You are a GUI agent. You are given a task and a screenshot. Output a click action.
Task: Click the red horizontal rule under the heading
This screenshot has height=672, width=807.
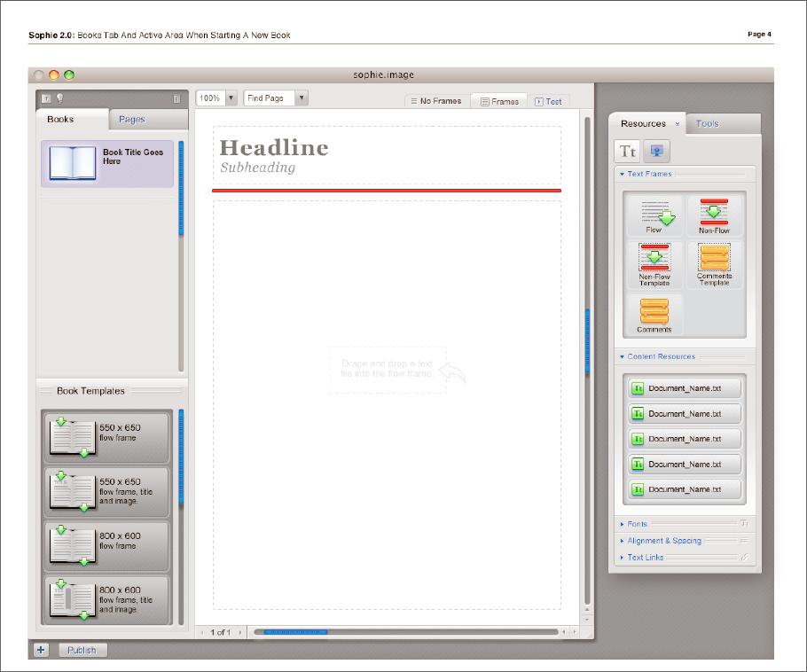(387, 191)
